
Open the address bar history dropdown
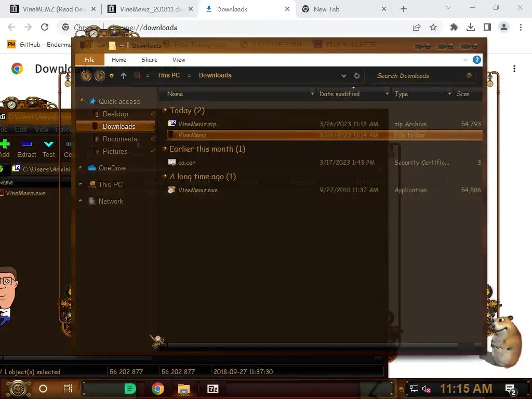click(344, 76)
